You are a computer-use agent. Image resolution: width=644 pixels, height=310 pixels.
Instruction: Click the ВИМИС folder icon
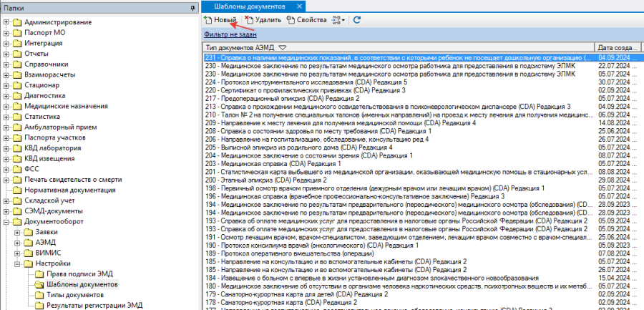pyautogui.click(x=28, y=253)
